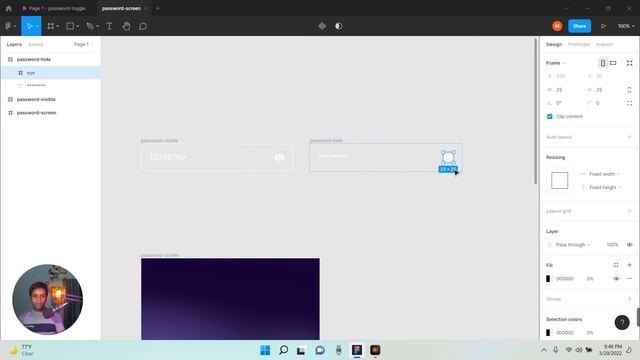This screenshot has height=360, width=640.
Task: Open the Help question mark button
Action: coord(622,322)
